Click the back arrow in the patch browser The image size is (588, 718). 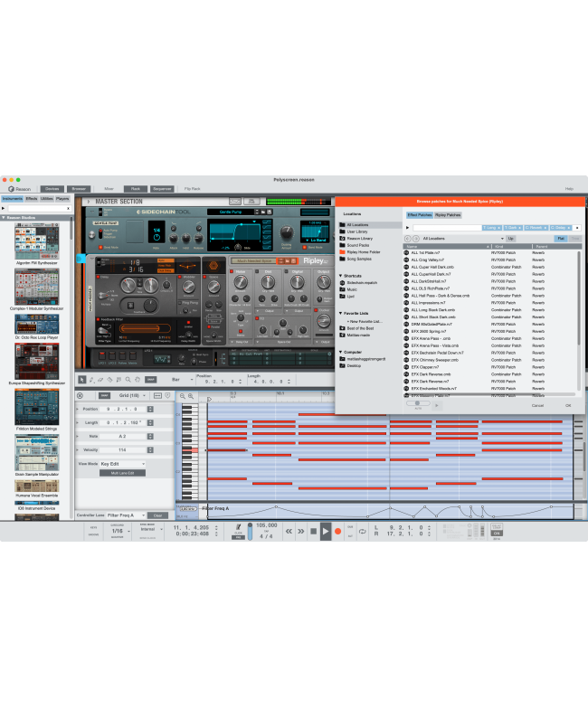pyautogui.click(x=408, y=239)
